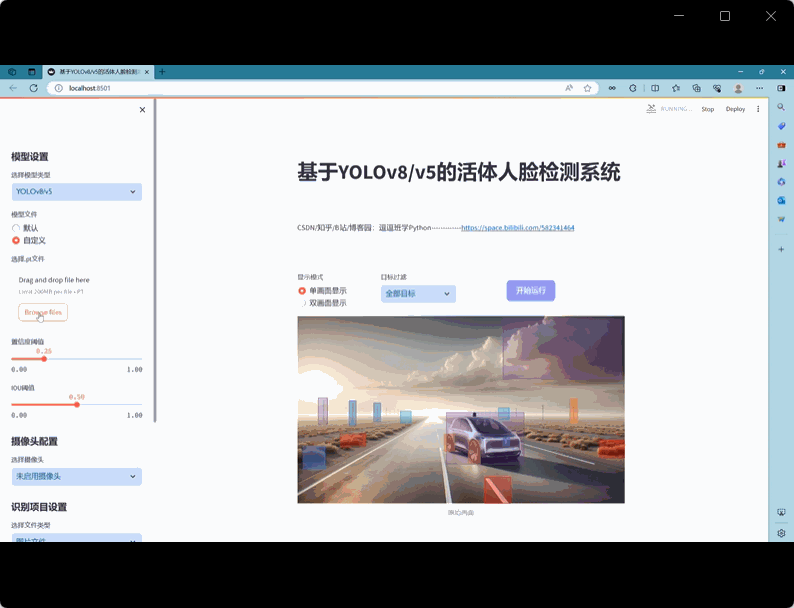Open Edge sidebar Games icon
Screen dimensions: 794x608
[x=781, y=164]
